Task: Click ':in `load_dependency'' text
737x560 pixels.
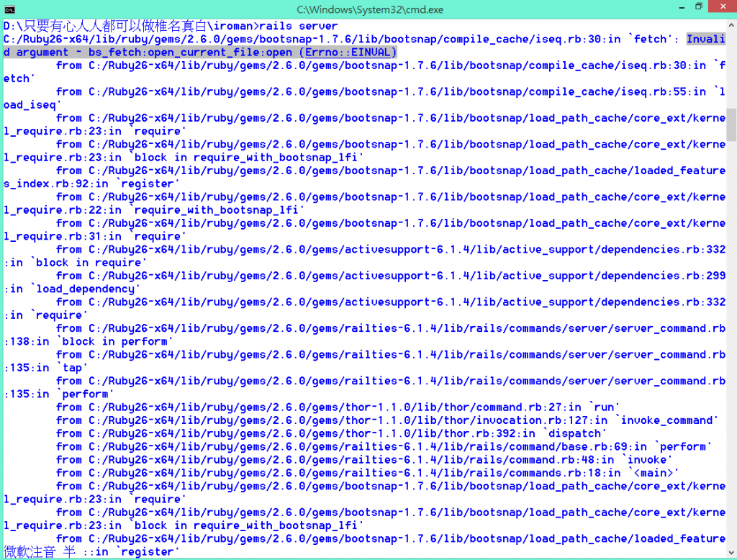Action: pos(71,289)
